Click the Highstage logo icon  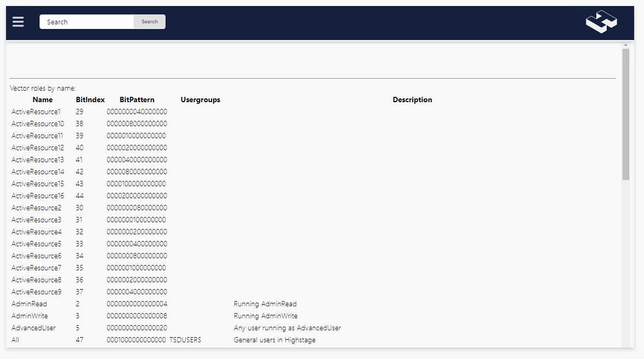coord(601,22)
